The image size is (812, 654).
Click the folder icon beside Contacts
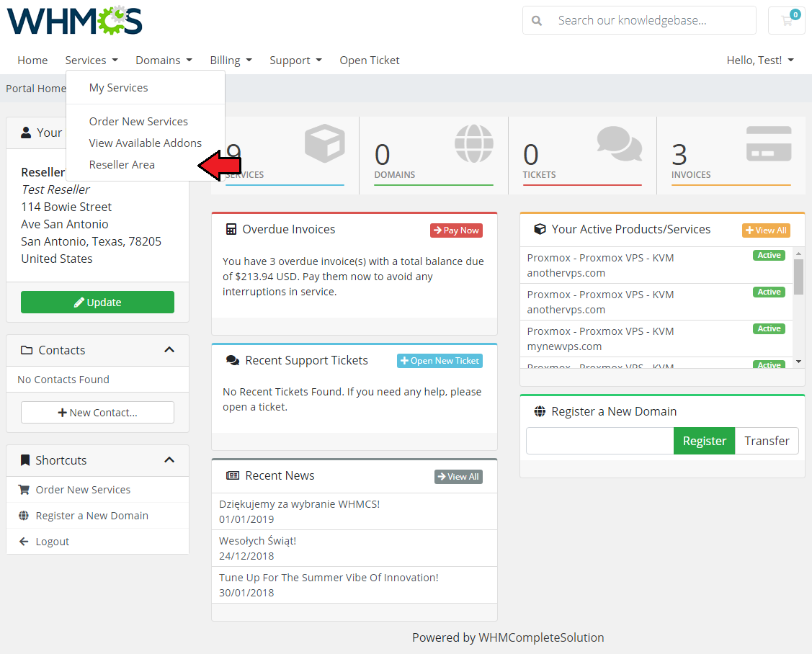click(27, 350)
